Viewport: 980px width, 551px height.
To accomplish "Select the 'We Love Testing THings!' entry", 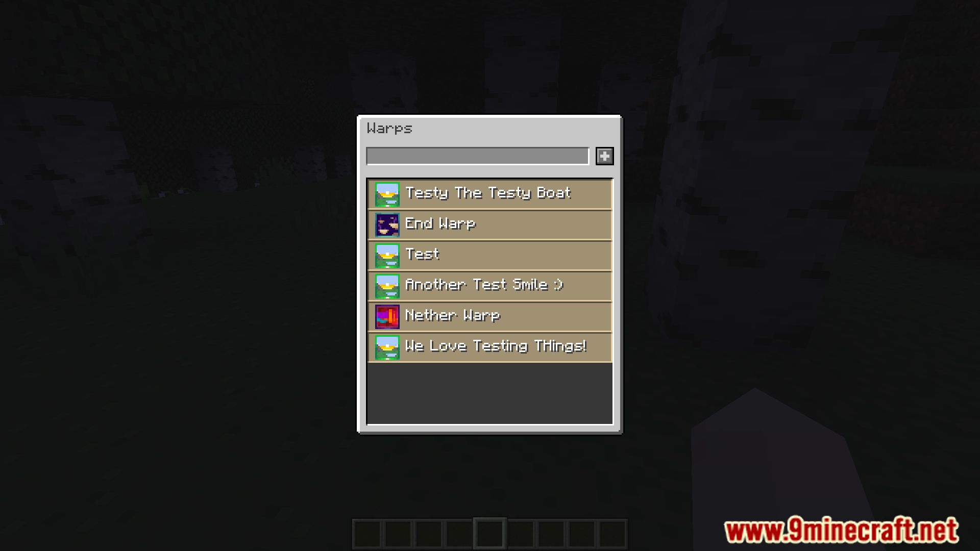I will point(490,346).
